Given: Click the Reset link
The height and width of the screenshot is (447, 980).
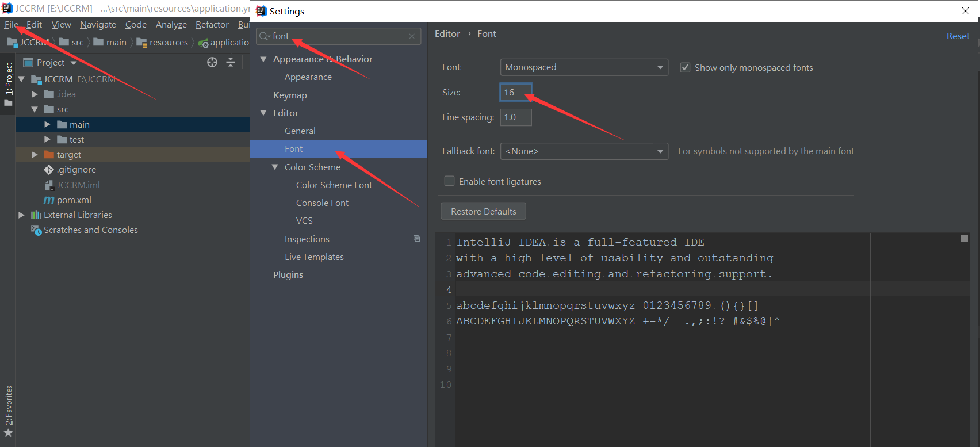Looking at the screenshot, I should tap(958, 36).
